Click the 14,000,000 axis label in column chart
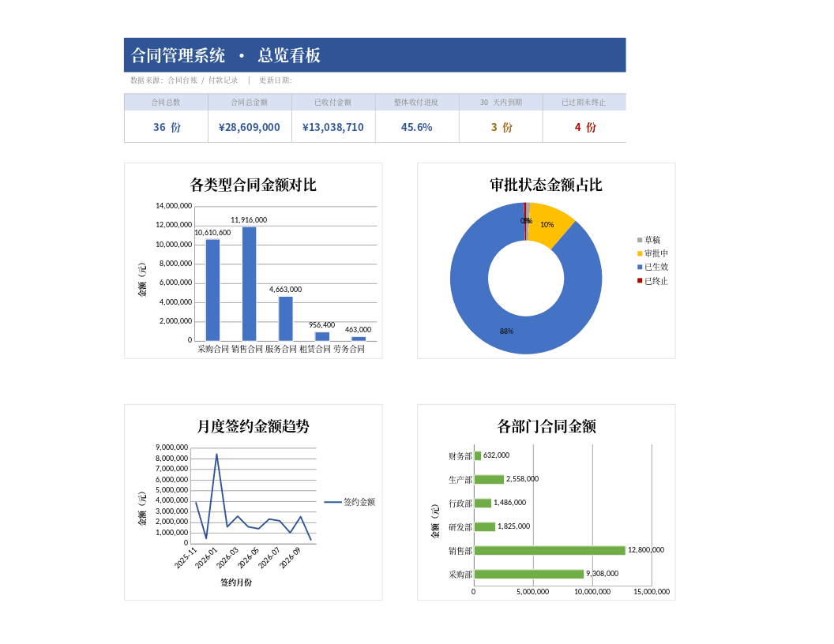The image size is (834, 644). pyautogui.click(x=174, y=206)
